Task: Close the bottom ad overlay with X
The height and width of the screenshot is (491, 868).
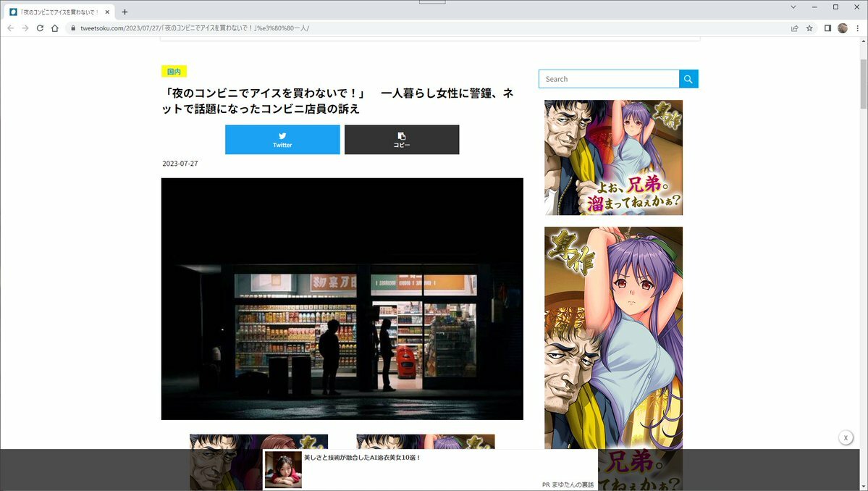Action: (x=846, y=438)
